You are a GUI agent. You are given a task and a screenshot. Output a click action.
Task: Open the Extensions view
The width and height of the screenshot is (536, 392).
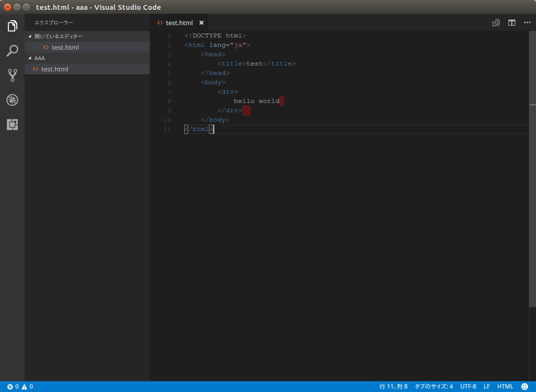[x=13, y=125]
